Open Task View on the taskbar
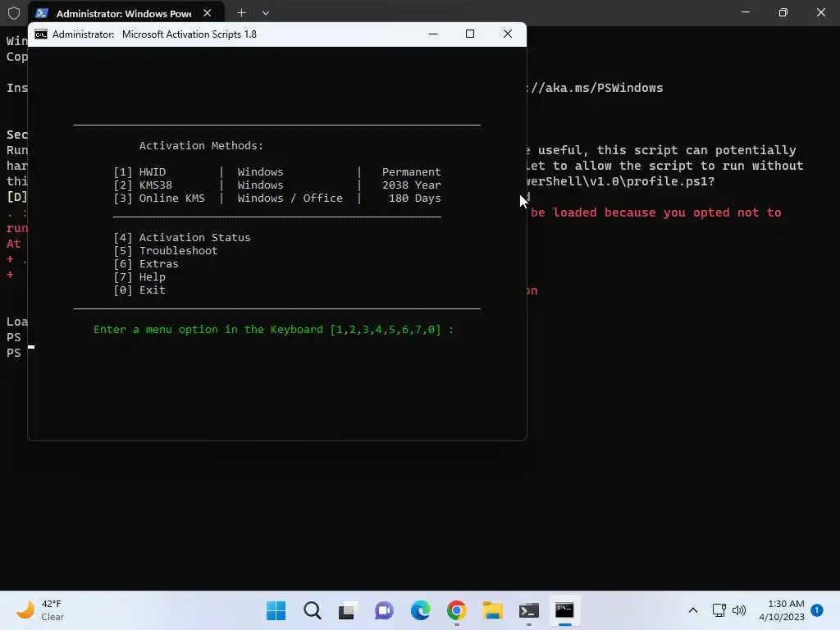This screenshot has width=840, height=630. 348,610
